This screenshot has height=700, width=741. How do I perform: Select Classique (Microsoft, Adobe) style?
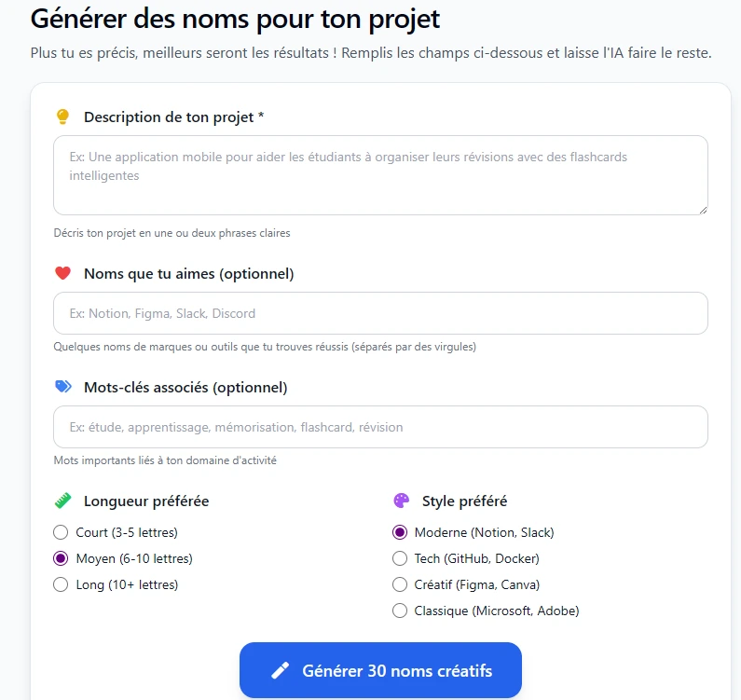[400, 611]
